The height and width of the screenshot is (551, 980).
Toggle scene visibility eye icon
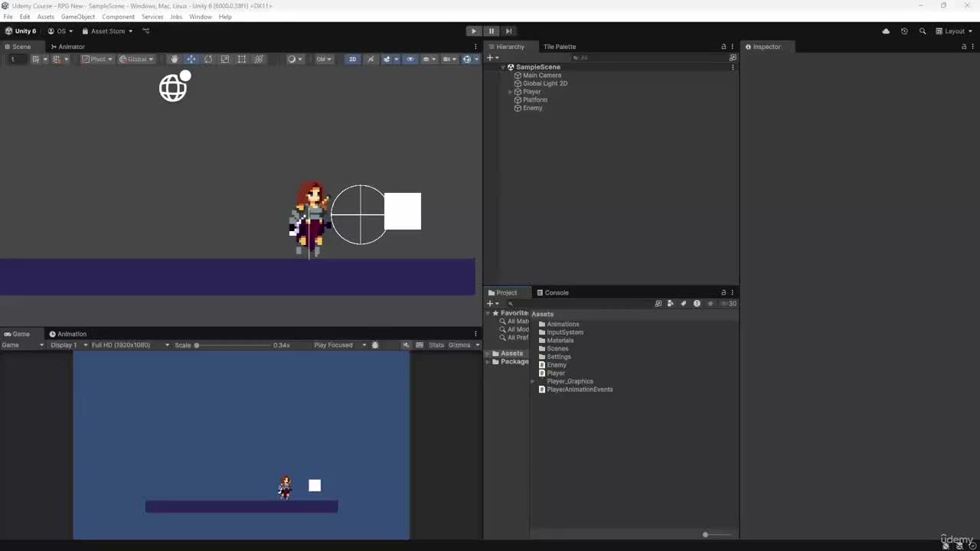(410, 59)
